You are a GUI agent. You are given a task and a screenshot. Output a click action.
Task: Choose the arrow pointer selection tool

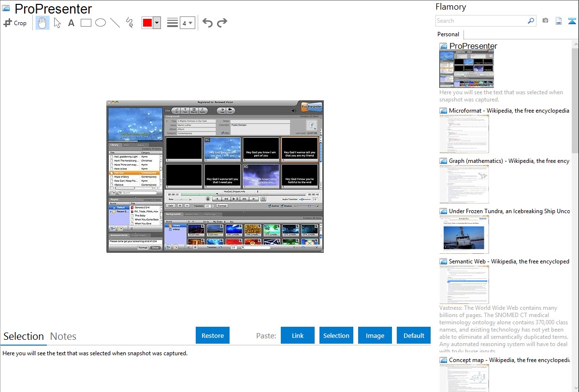tap(57, 23)
